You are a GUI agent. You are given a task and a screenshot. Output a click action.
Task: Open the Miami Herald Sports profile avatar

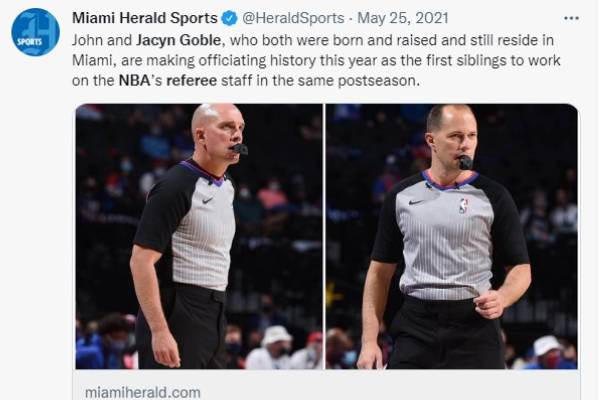coord(35,32)
